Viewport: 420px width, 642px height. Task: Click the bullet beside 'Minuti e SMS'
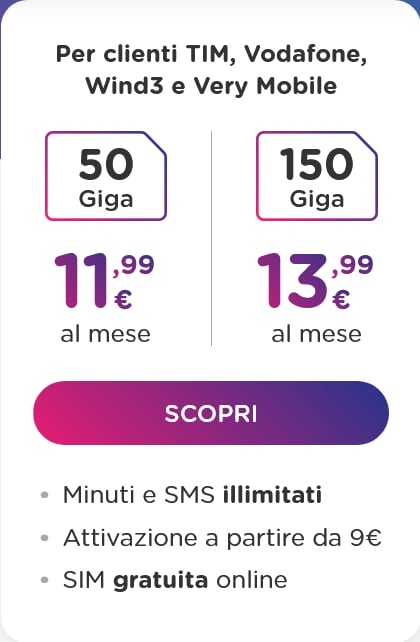pos(45,495)
